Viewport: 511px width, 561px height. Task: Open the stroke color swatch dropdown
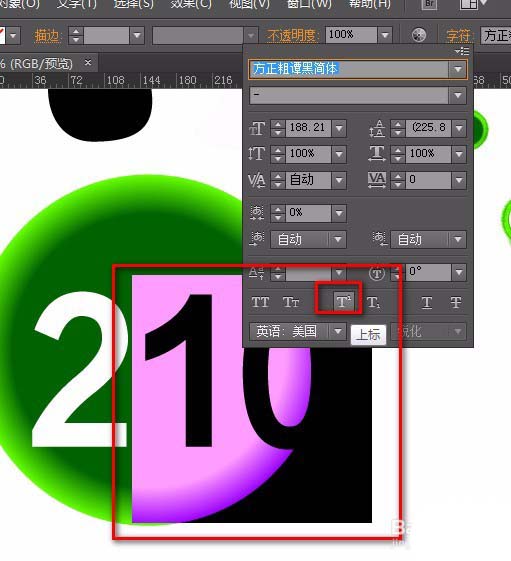[14, 35]
